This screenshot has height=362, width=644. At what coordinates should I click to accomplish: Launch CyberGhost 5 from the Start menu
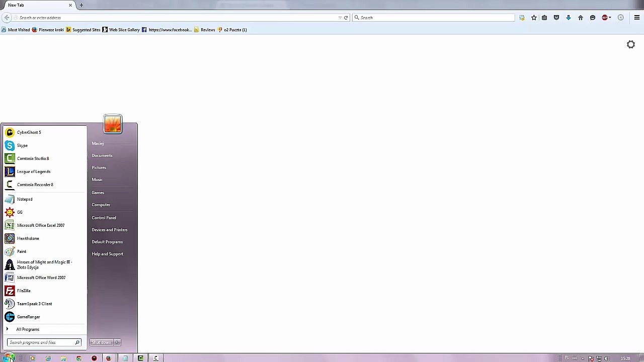[44, 132]
